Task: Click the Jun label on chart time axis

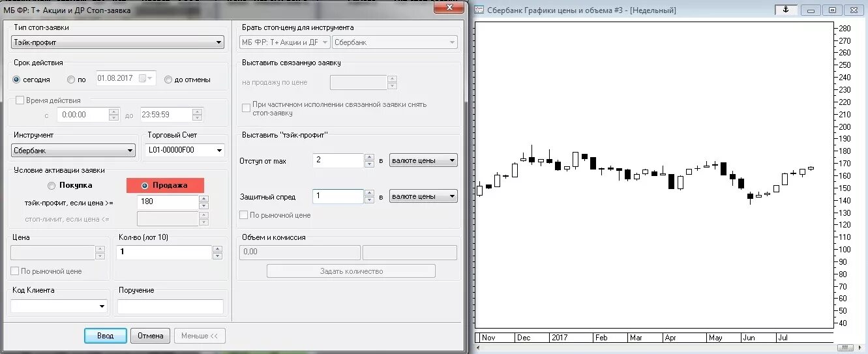Action: click(749, 338)
